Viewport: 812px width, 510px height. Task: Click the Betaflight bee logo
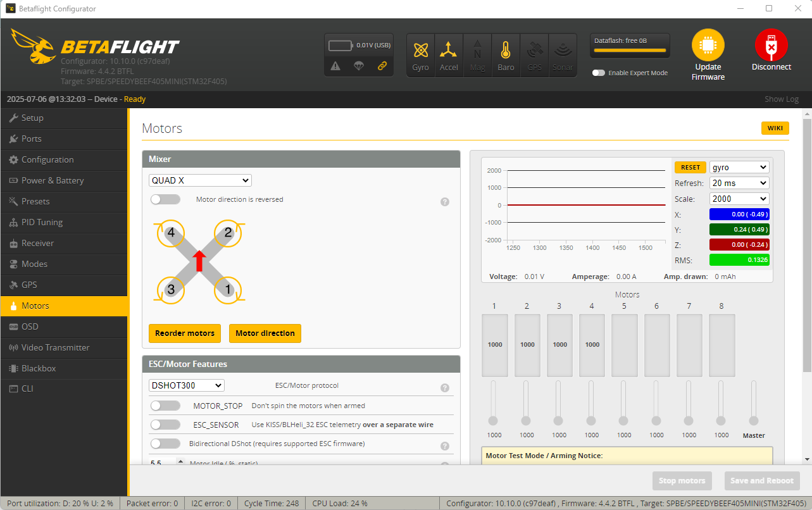coord(33,46)
